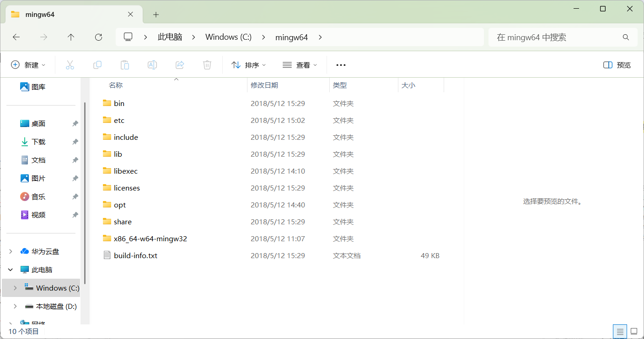Screen dimensions: 644x339
Task: Toggle the 预览 preview pane
Action: (x=617, y=65)
